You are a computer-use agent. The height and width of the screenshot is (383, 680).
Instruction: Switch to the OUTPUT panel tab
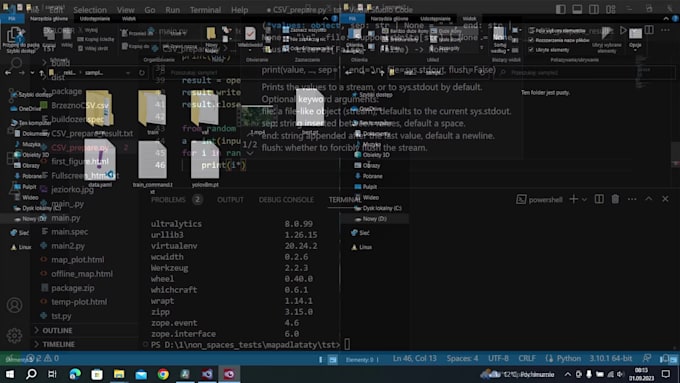[x=230, y=200]
